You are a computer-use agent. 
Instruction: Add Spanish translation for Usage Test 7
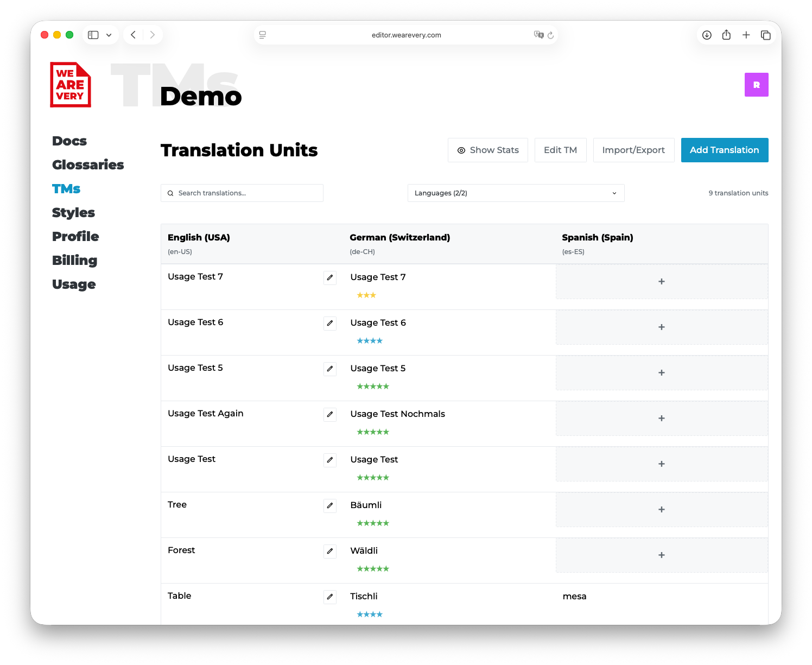tap(662, 282)
